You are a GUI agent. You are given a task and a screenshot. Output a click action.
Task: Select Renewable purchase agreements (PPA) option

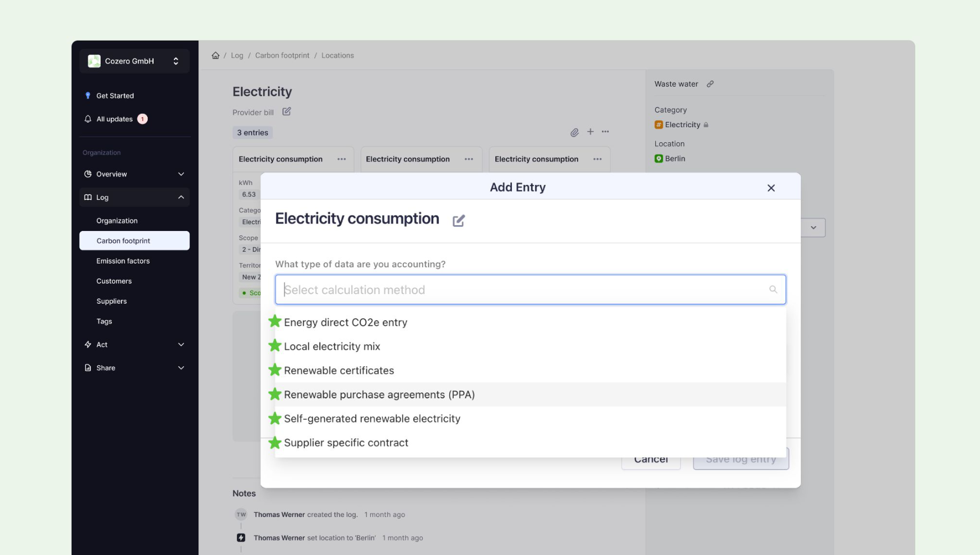coord(379,395)
